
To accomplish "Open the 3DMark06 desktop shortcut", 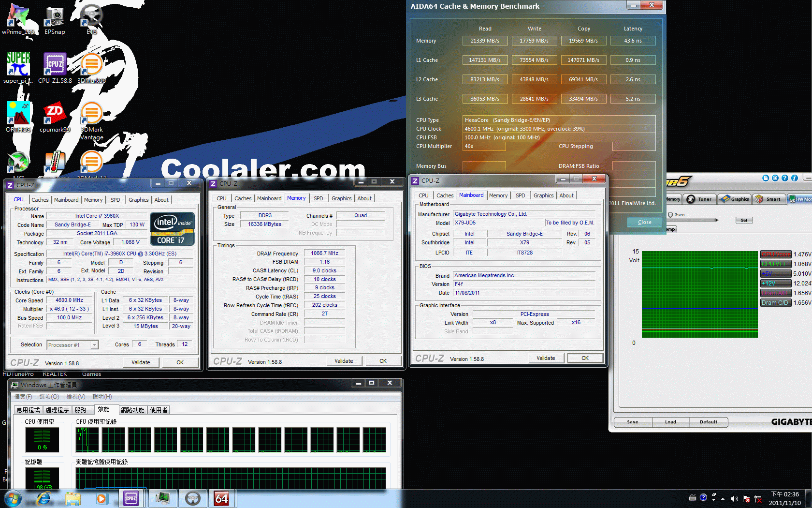I will point(91,68).
